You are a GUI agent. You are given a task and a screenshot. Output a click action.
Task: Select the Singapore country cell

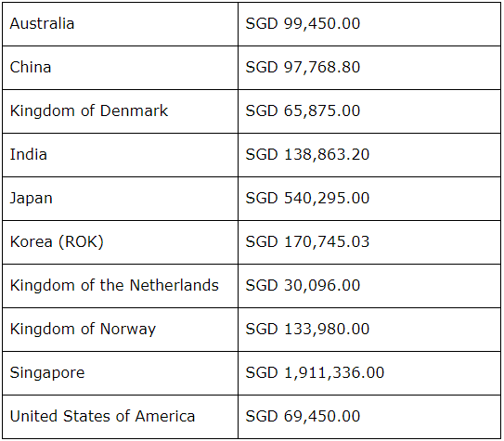[x=121, y=373]
